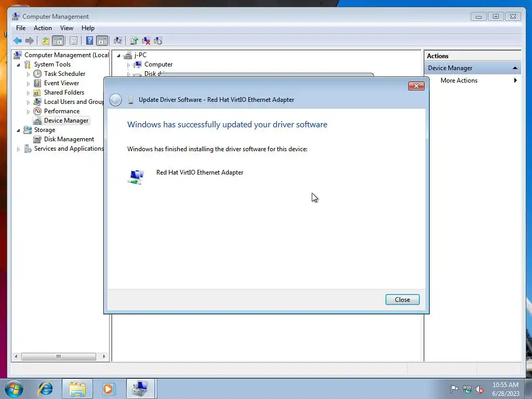Open Windows Media Player from taskbar
Viewport: 532px width, 399px height.
[109, 389]
